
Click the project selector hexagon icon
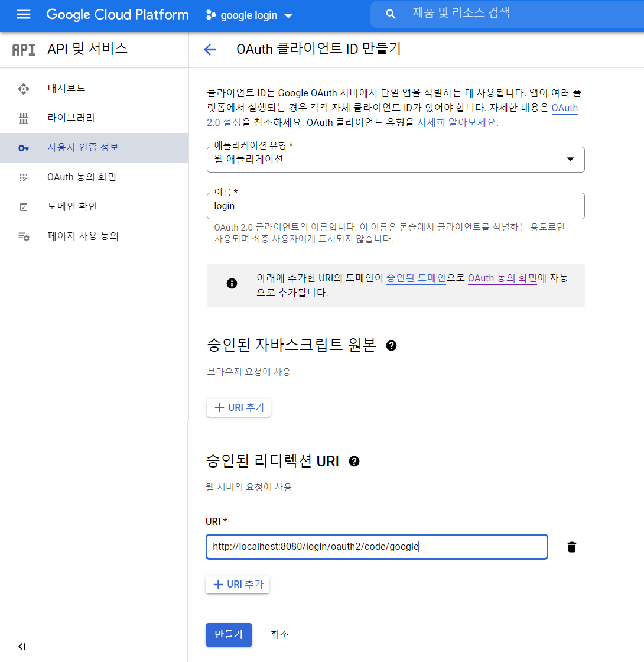pos(210,15)
